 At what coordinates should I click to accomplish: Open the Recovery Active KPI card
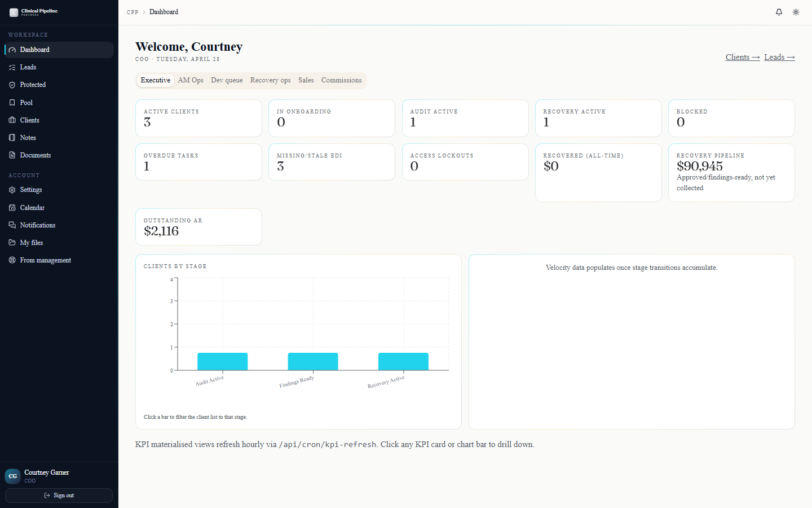tap(598, 119)
